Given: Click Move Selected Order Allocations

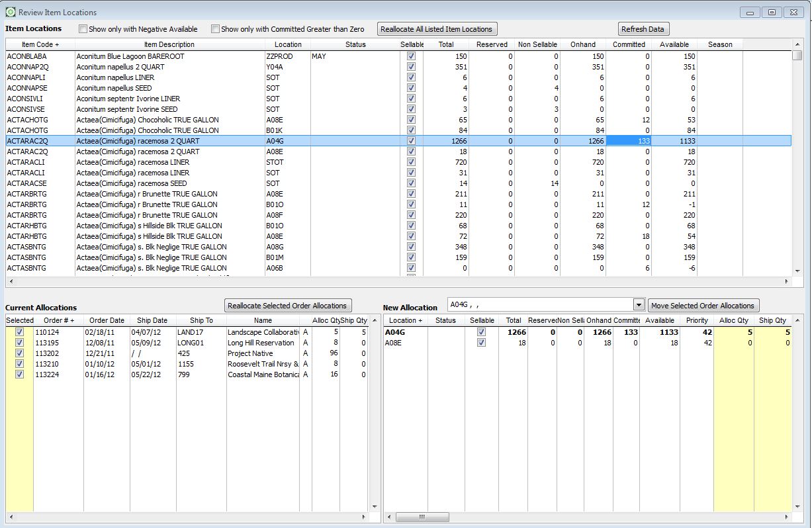Looking at the screenshot, I should [x=703, y=306].
